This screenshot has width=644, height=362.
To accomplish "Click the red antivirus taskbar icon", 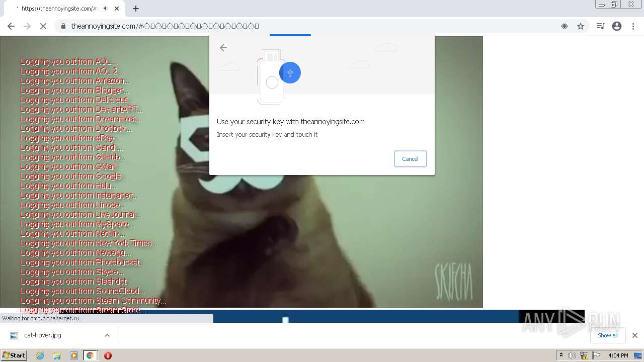I will [x=108, y=355].
